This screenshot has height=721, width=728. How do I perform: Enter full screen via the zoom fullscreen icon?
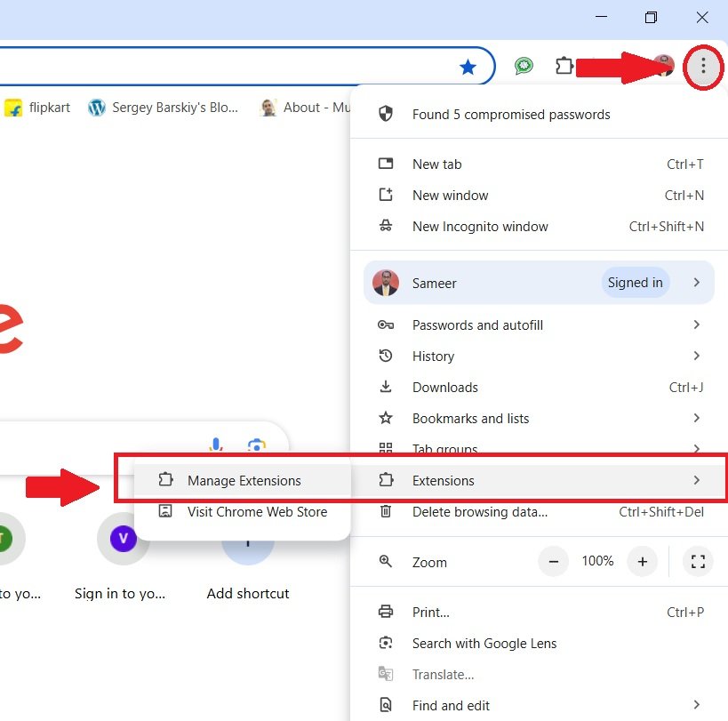click(698, 561)
